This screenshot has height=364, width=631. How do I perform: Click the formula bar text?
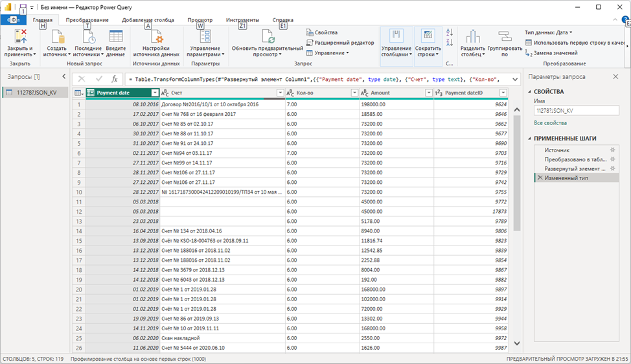pos(314,79)
